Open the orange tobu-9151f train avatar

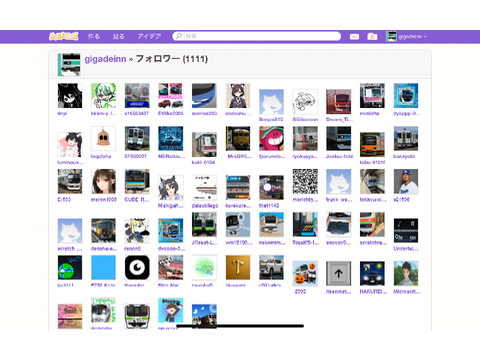(372, 145)
